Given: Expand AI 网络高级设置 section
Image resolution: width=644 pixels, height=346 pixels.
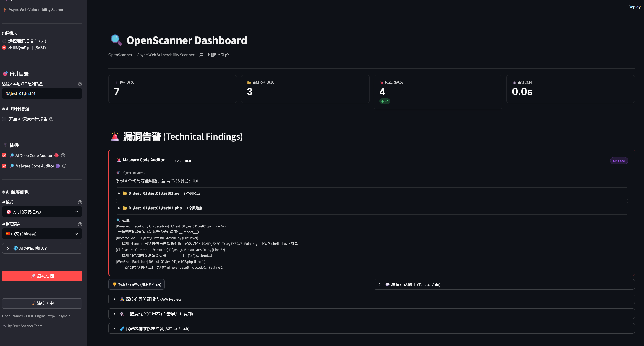Looking at the screenshot, I should (42, 248).
